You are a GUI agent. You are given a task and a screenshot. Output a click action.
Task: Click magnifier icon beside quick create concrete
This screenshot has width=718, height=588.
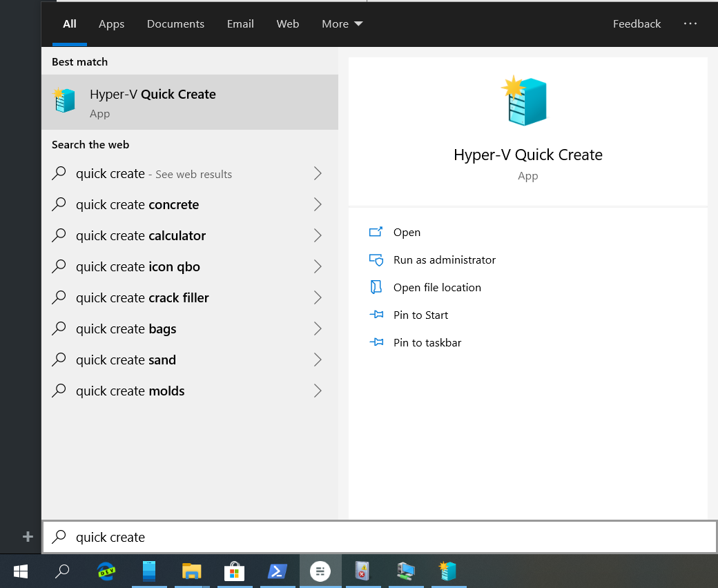click(59, 204)
